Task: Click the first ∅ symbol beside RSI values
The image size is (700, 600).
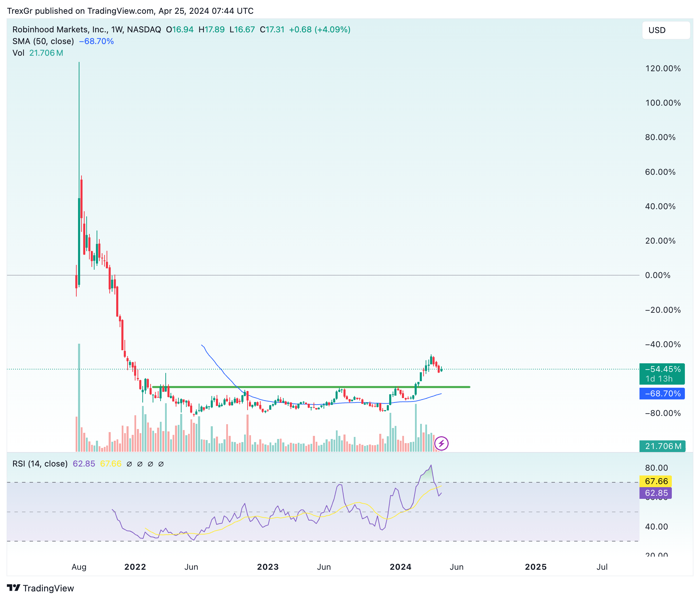Action: (129, 464)
